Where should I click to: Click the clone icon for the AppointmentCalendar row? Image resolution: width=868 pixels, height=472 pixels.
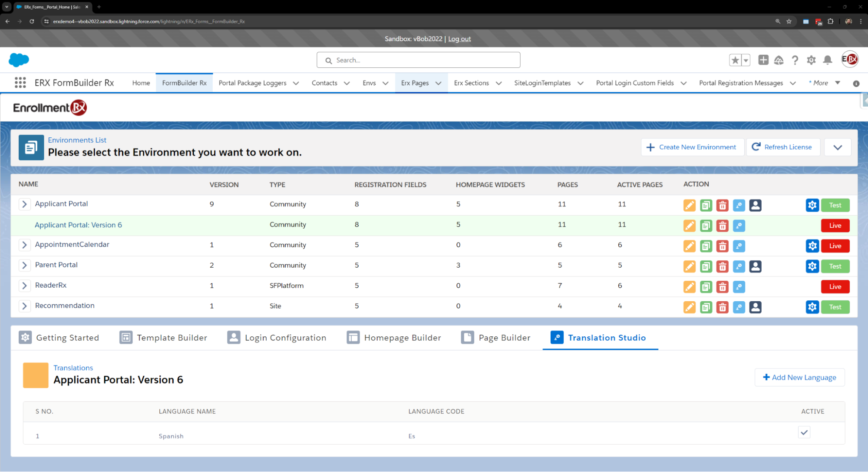coord(706,246)
